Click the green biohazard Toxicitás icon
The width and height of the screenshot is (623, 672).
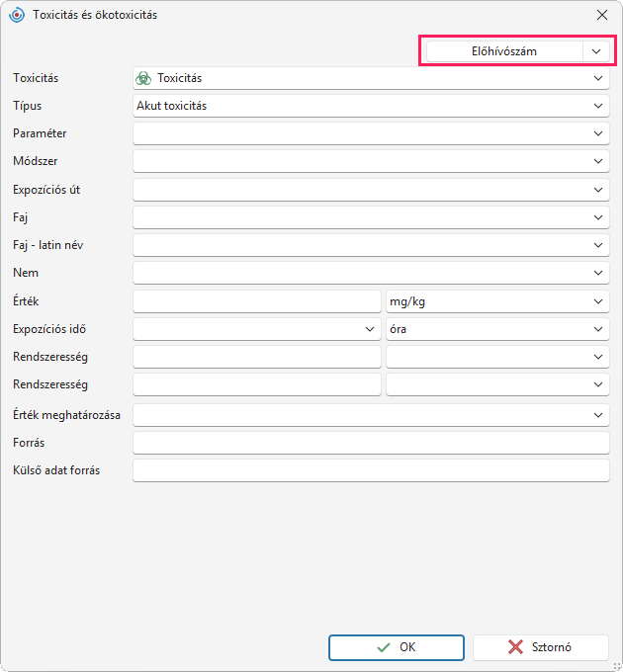pos(143,78)
